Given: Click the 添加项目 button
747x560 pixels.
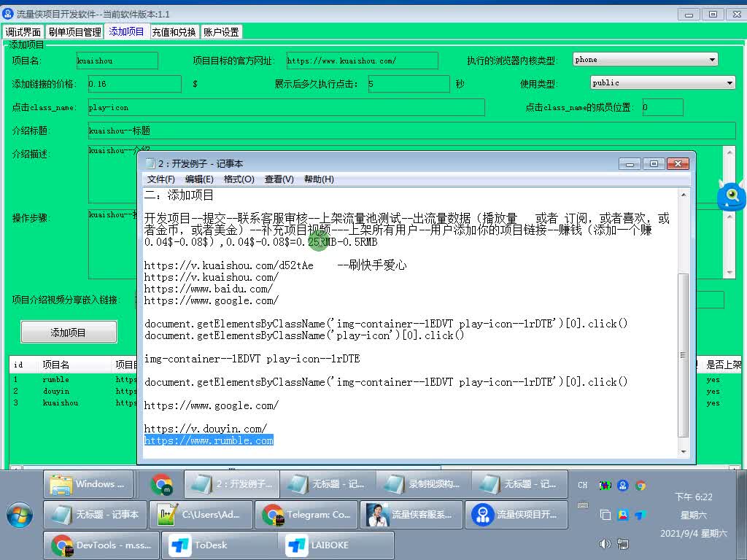Looking at the screenshot, I should pos(69,332).
